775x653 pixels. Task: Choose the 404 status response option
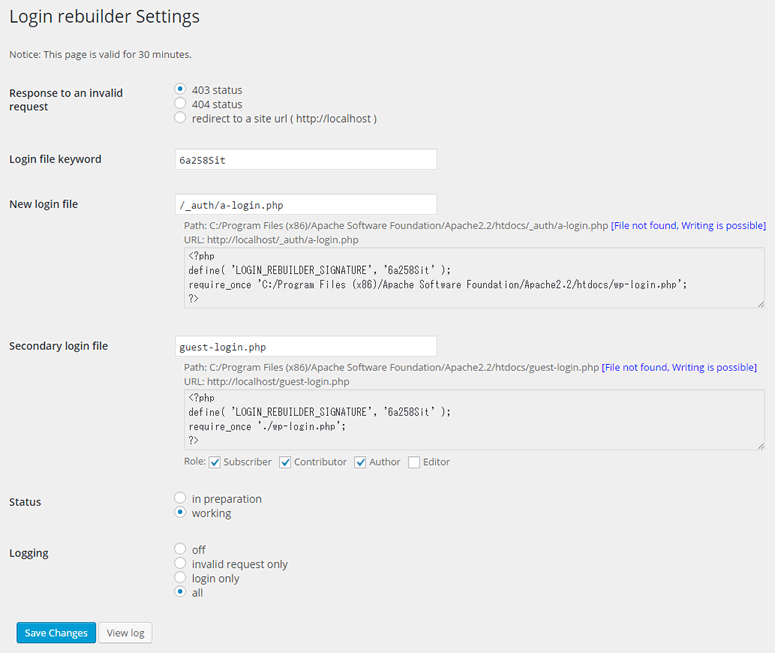coord(180,103)
